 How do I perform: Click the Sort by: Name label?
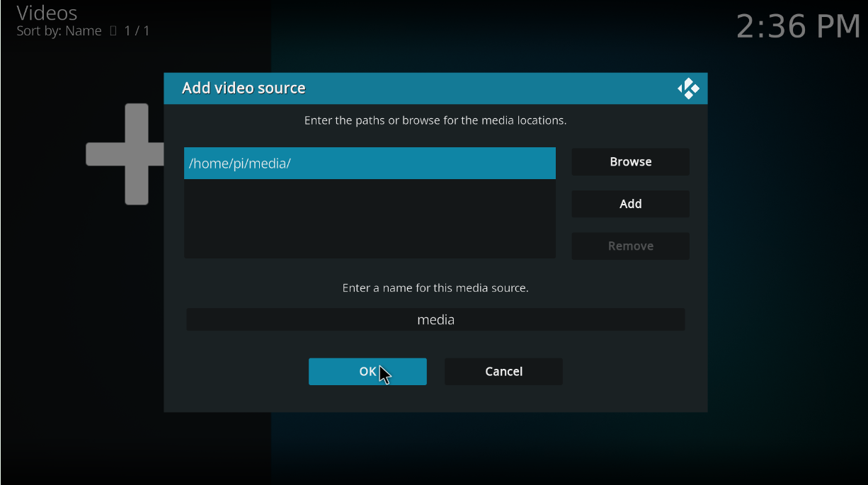coord(59,31)
